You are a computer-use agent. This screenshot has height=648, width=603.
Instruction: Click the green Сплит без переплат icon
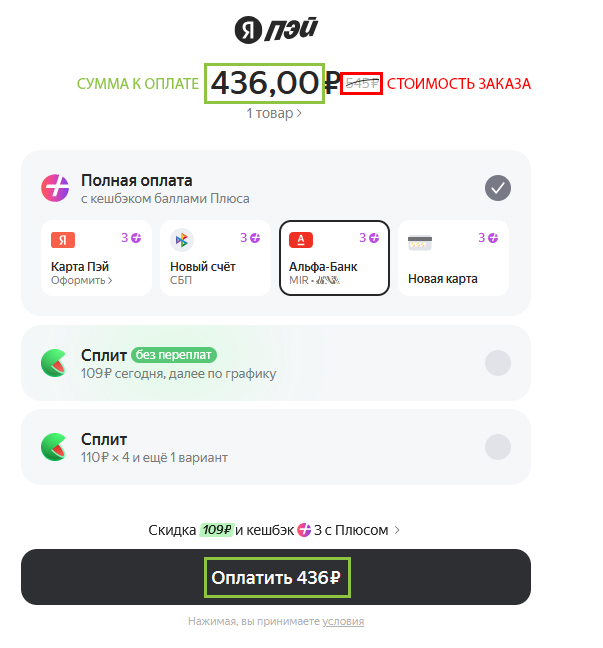tap(55, 363)
